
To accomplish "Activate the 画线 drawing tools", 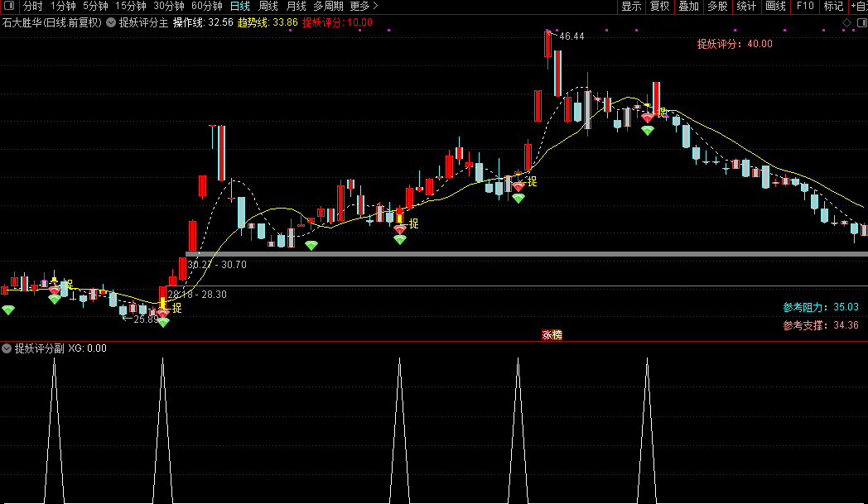I will coord(775,6).
